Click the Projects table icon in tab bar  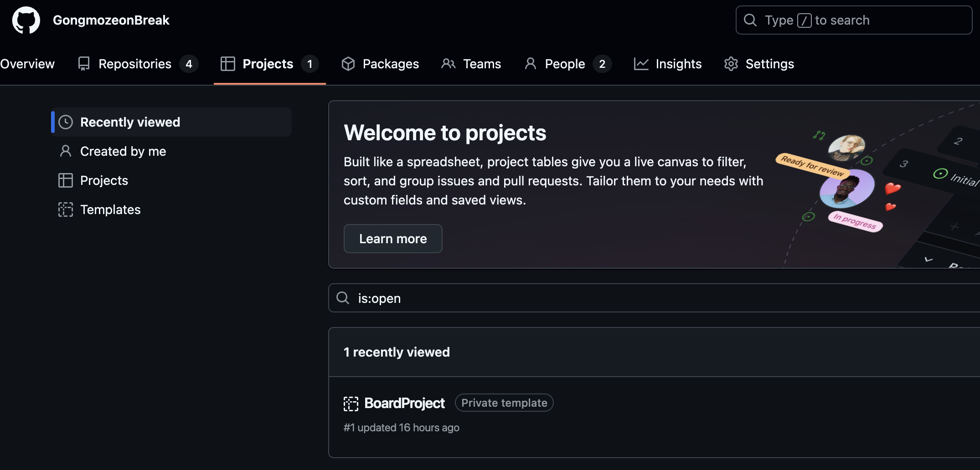(x=227, y=64)
